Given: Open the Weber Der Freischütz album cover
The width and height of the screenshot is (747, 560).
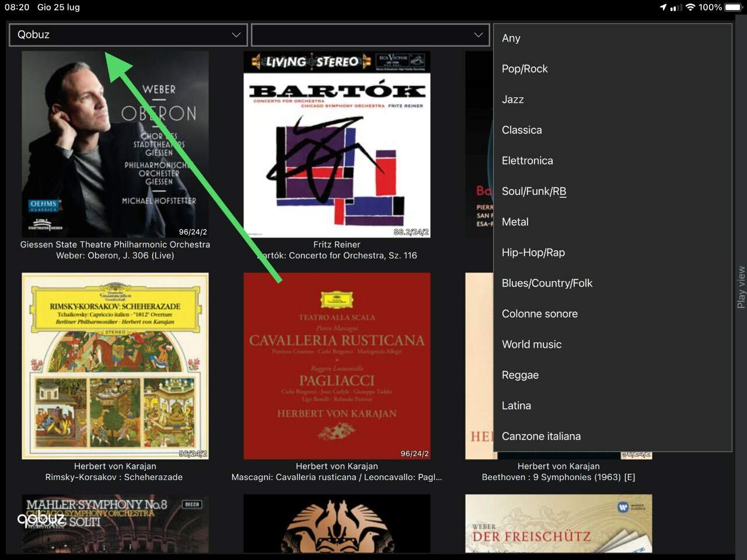Looking at the screenshot, I should [x=558, y=523].
